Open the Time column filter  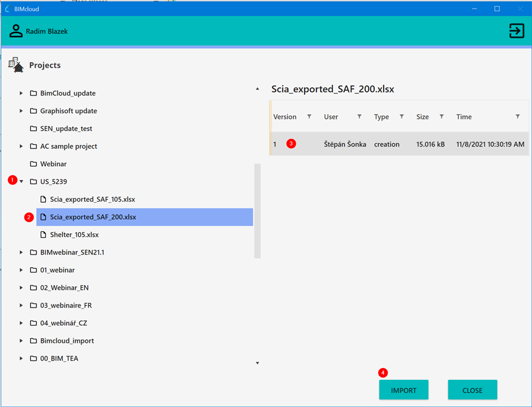[x=517, y=117]
